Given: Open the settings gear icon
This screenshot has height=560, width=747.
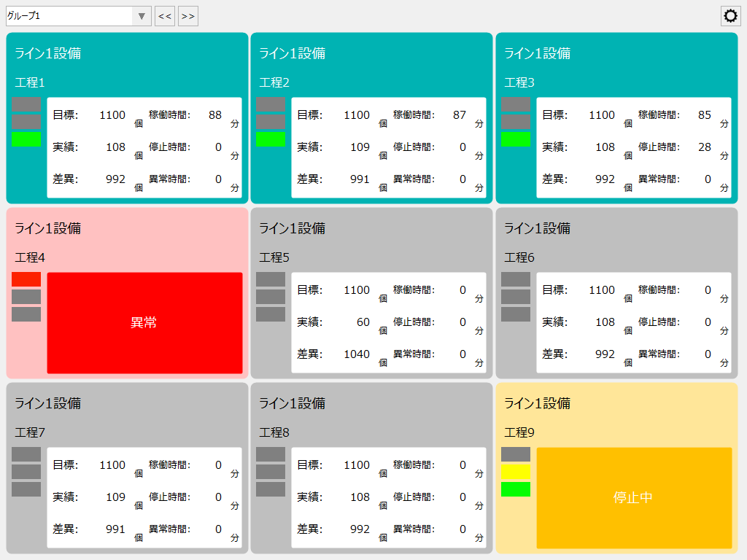Looking at the screenshot, I should (730, 15).
